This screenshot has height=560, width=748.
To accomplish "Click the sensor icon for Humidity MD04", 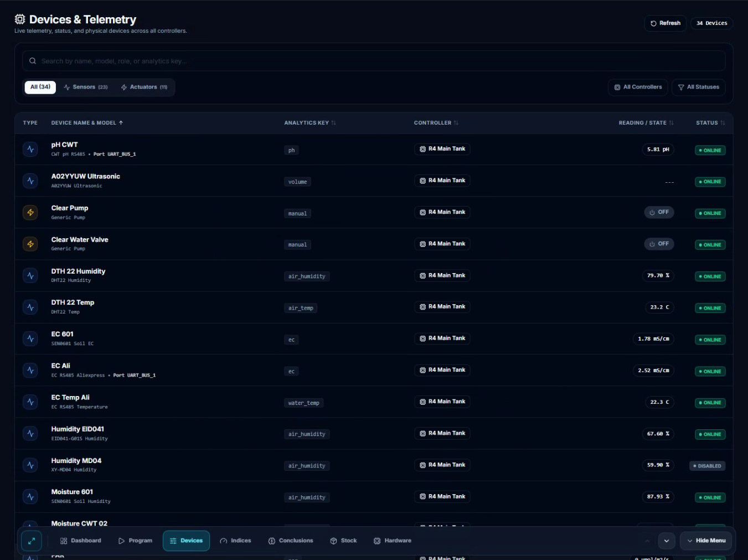I will tap(30, 465).
